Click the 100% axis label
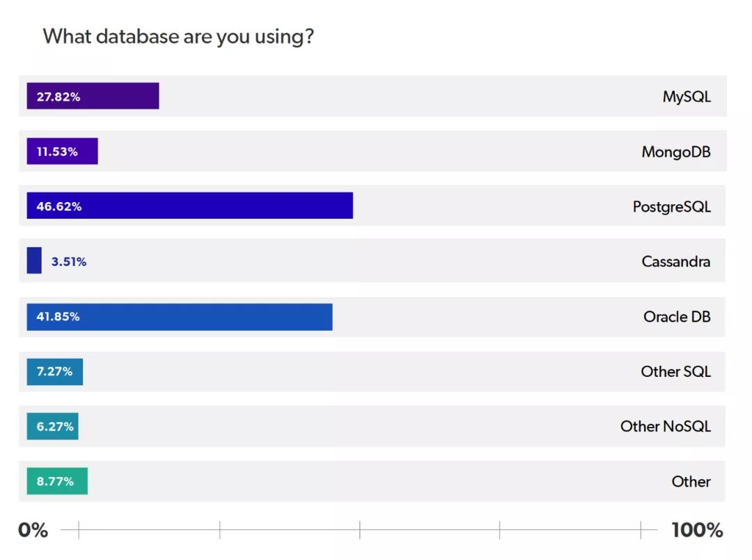The image size is (752, 560). pos(697,530)
